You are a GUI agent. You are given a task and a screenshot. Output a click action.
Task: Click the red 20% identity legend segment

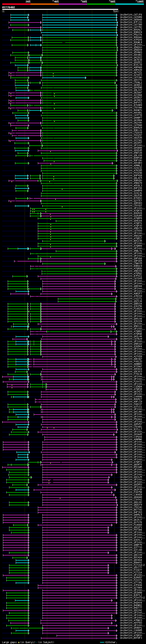coord(16,4)
